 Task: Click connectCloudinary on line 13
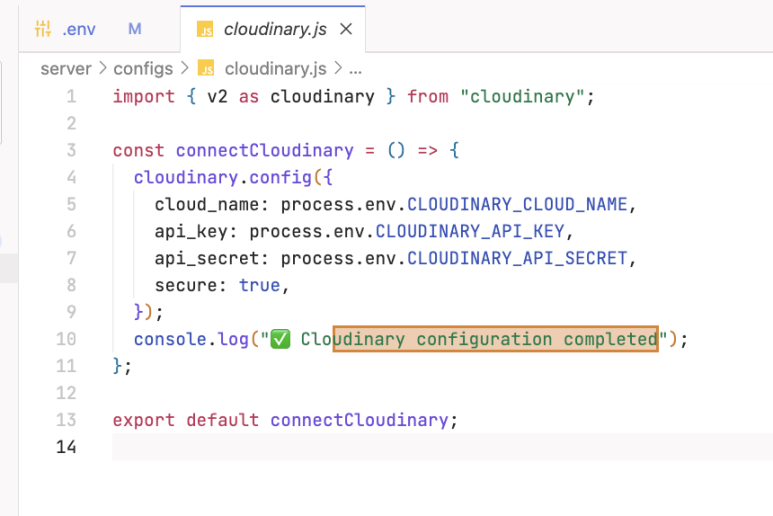pyautogui.click(x=359, y=420)
